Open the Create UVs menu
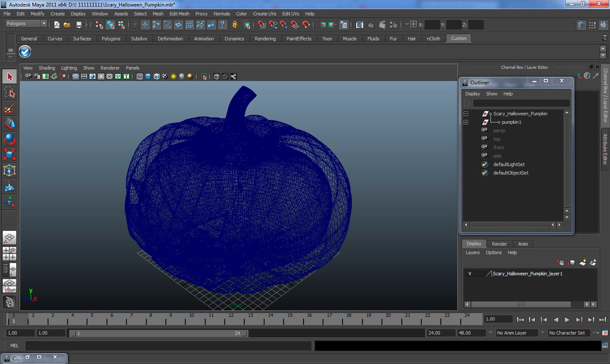Viewport: 610px width, 364px height. coord(265,14)
